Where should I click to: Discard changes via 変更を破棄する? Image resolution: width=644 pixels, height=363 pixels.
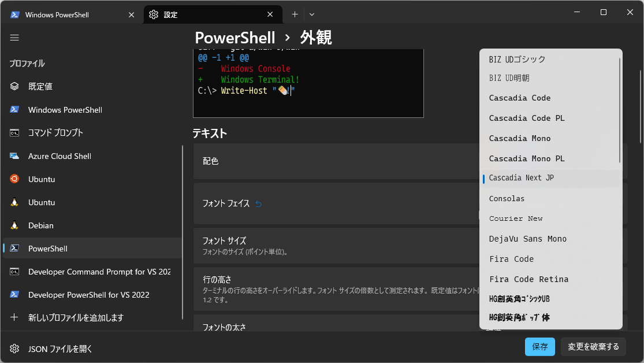[593, 347]
